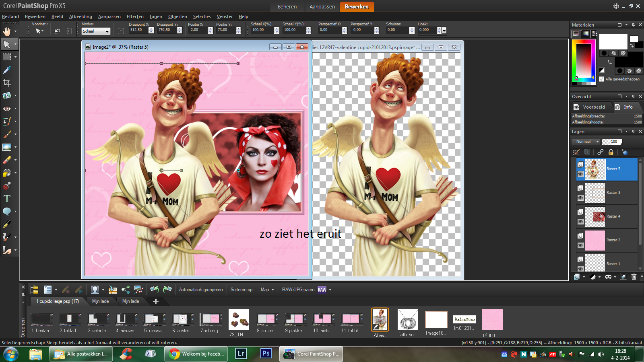
Task: Open the folder navigation icon in organizer
Action: (x=34, y=289)
